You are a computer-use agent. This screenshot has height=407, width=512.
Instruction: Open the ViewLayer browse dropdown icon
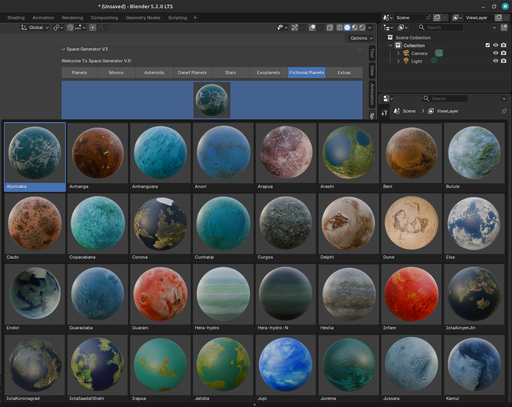pos(457,18)
